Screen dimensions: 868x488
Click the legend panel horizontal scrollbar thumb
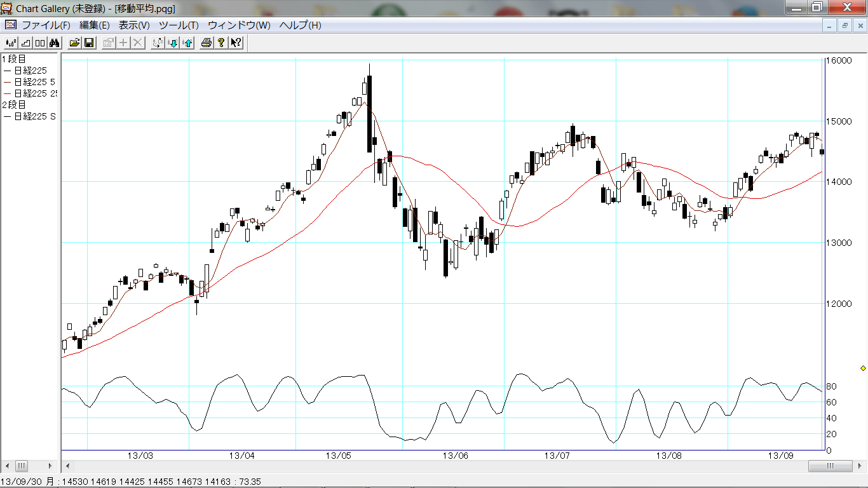(21, 466)
